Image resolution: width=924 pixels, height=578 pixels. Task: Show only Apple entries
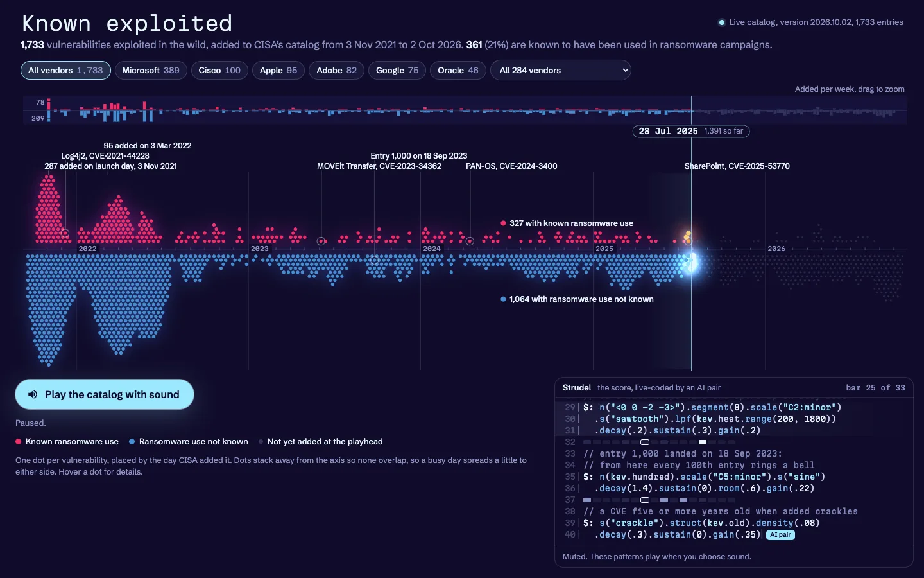click(278, 71)
